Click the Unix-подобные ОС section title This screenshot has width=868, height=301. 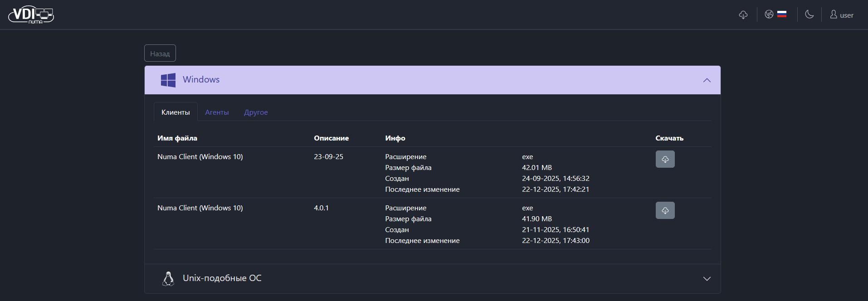pyautogui.click(x=222, y=278)
